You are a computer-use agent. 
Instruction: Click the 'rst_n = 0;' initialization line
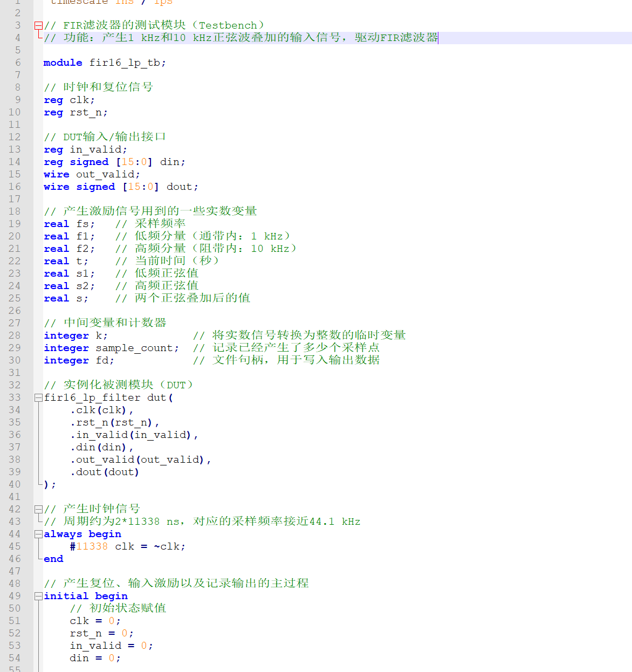(x=102, y=633)
